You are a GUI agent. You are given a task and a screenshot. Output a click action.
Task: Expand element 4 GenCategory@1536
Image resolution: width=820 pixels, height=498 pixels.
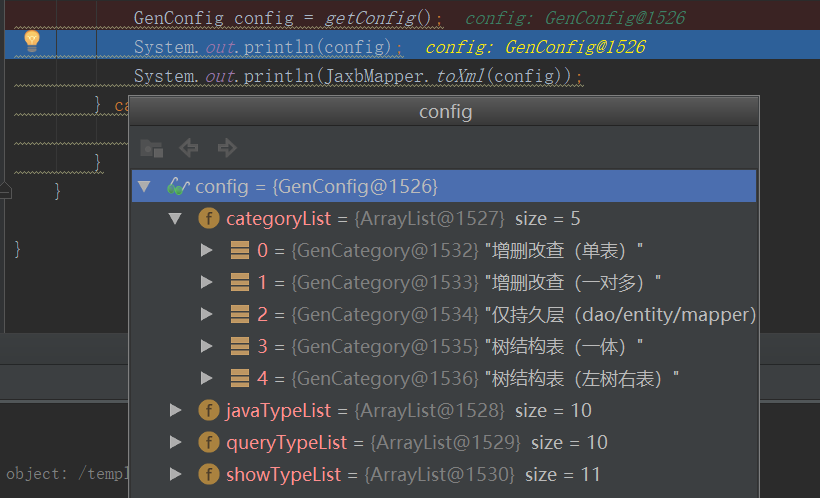coord(207,378)
